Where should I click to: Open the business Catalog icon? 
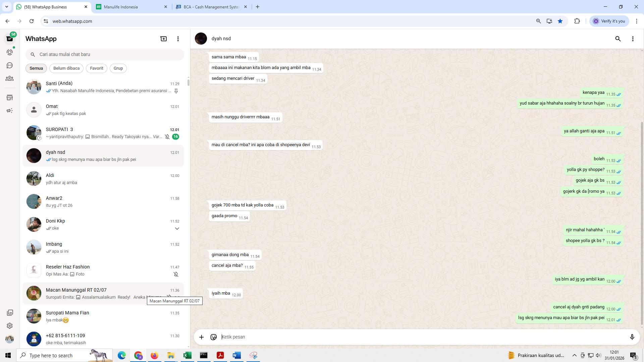click(10, 97)
